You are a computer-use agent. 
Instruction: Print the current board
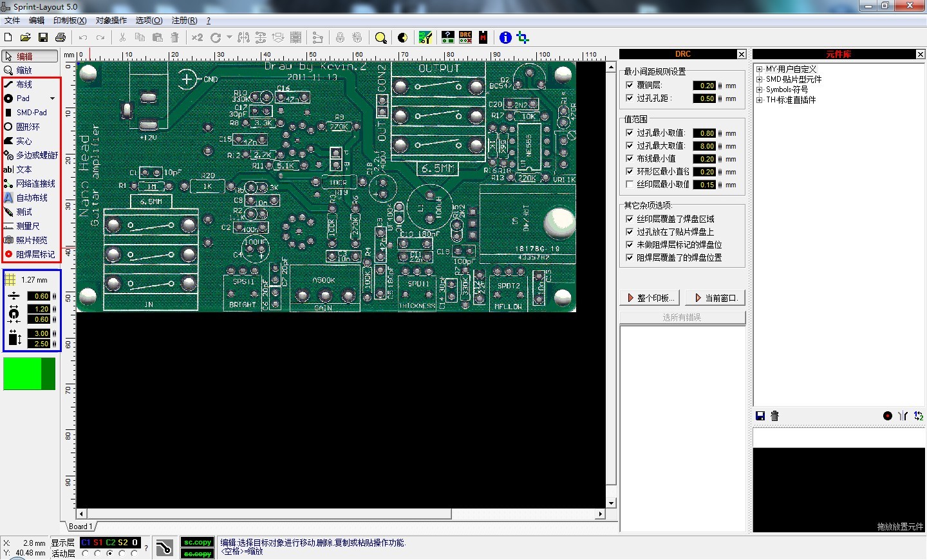61,38
